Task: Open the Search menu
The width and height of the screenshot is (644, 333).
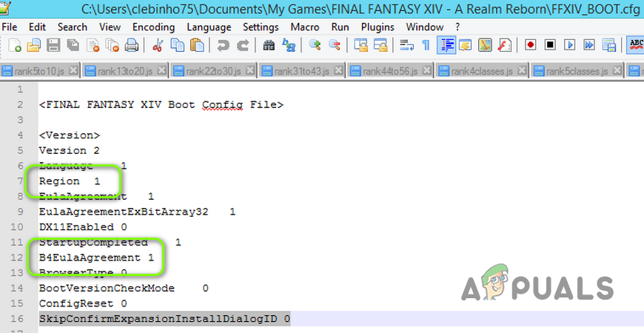Action: (x=73, y=27)
